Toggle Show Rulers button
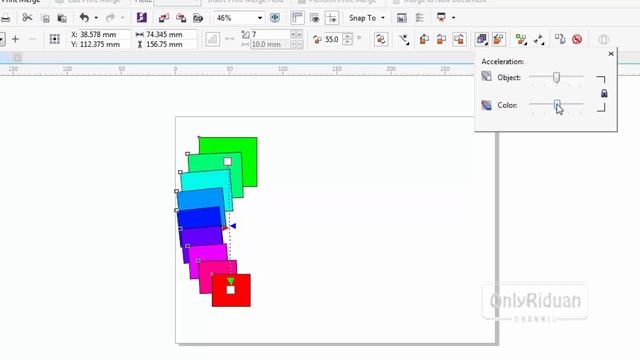Screen dimensions: 640x360 coord(297,18)
